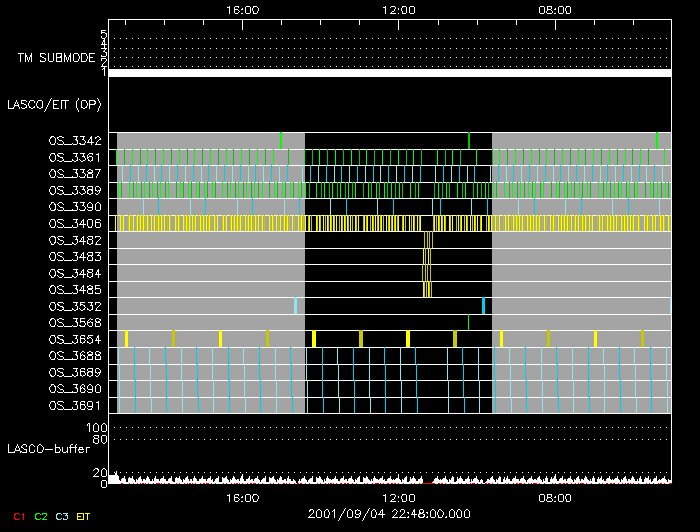700x532 pixels.
Task: Select the OS_3361 row label
Action: [74, 157]
